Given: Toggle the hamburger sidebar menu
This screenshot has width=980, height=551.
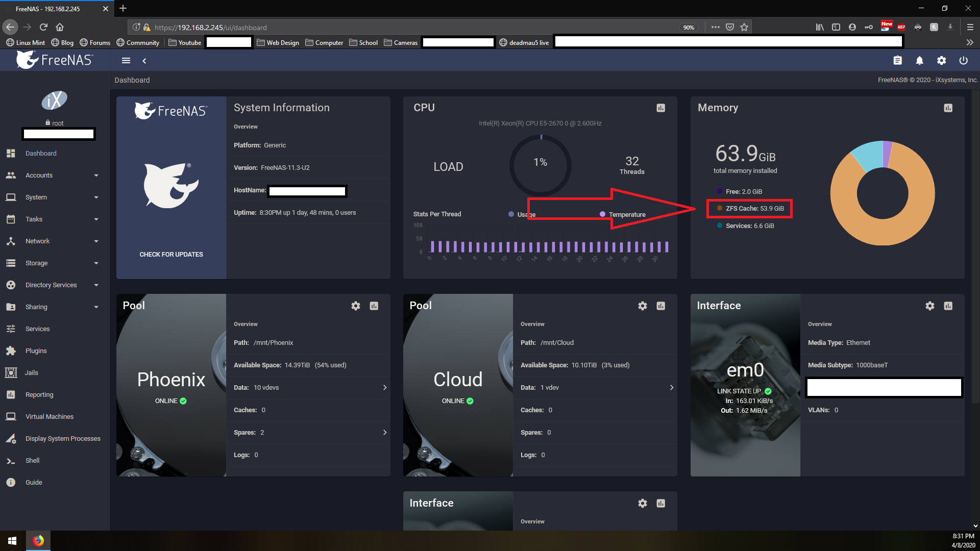Looking at the screenshot, I should coord(126,61).
